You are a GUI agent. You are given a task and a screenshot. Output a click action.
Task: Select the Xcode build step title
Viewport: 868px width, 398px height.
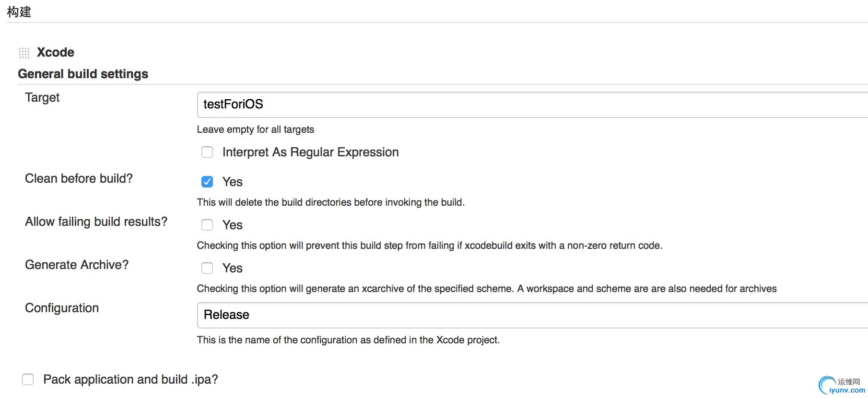pyautogui.click(x=56, y=52)
